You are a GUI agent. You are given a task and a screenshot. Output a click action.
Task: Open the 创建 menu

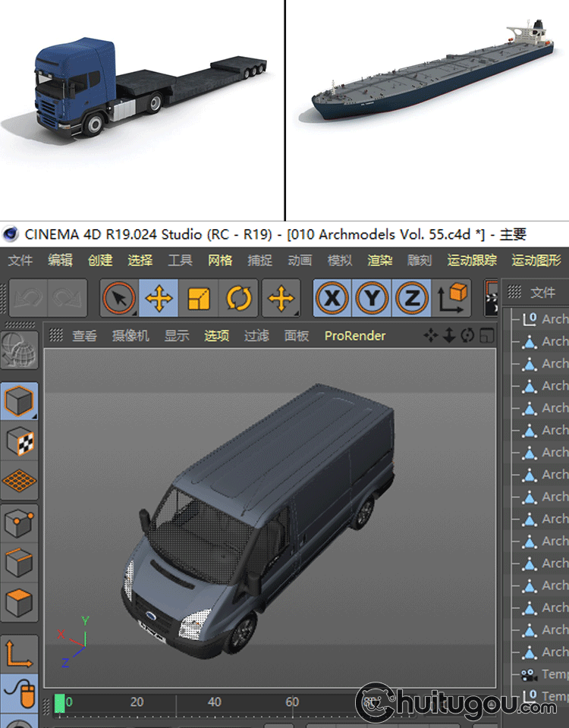pos(100,260)
